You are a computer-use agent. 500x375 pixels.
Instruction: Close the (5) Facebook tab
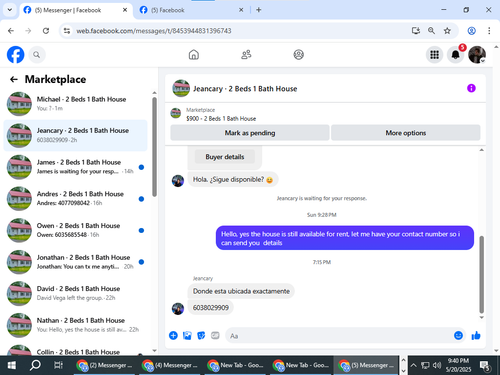pyautogui.click(x=241, y=10)
